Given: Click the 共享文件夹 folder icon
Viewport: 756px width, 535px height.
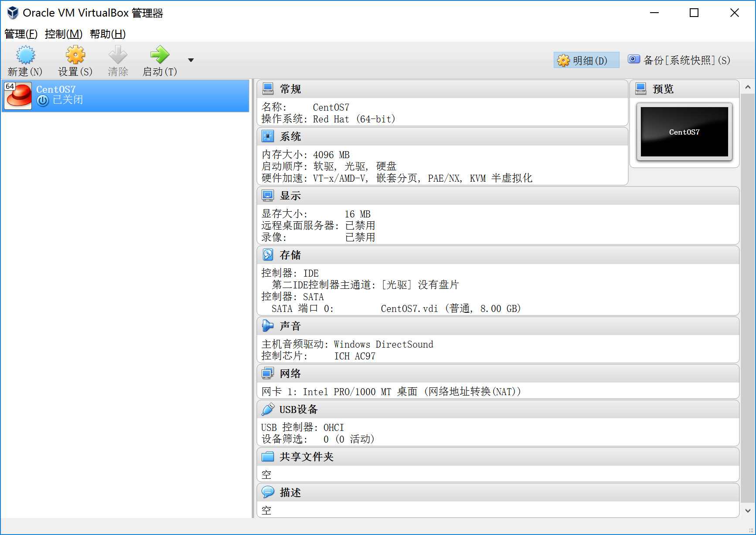Looking at the screenshot, I should click(x=268, y=457).
